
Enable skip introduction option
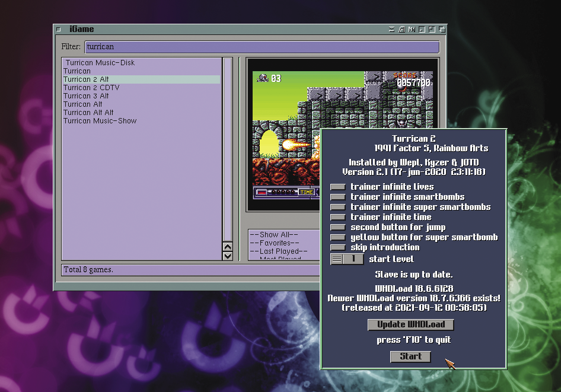click(337, 247)
